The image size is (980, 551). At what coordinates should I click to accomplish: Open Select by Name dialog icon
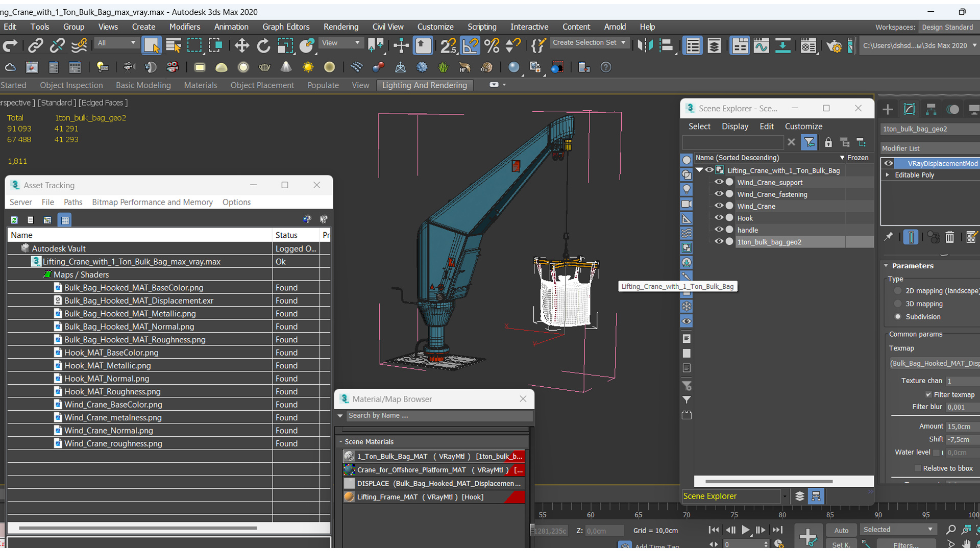coord(173,46)
